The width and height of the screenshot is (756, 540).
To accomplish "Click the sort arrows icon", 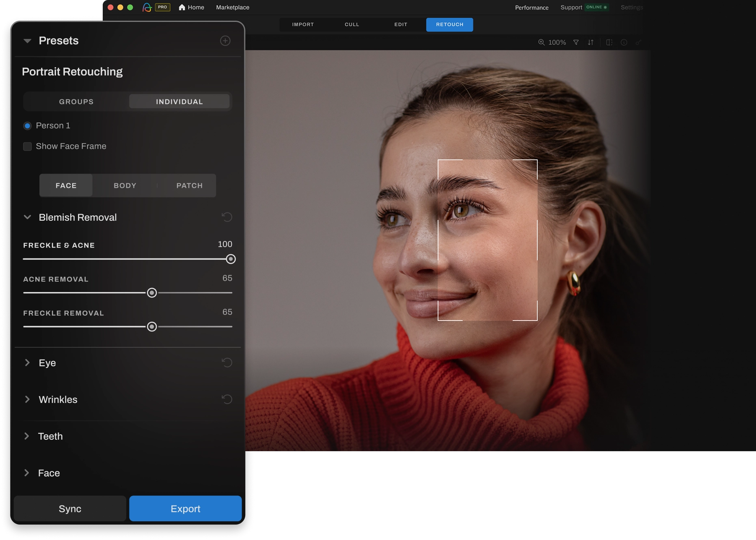I will coord(591,42).
